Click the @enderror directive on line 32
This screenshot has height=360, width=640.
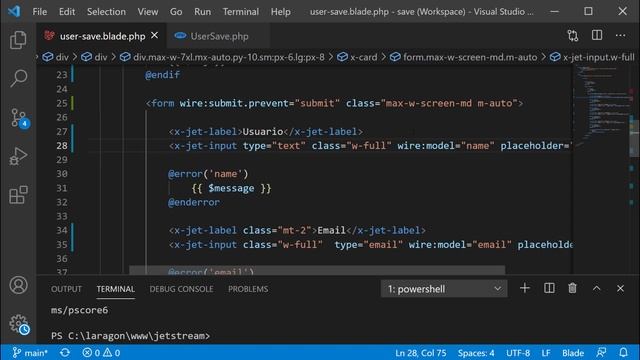click(x=193, y=202)
